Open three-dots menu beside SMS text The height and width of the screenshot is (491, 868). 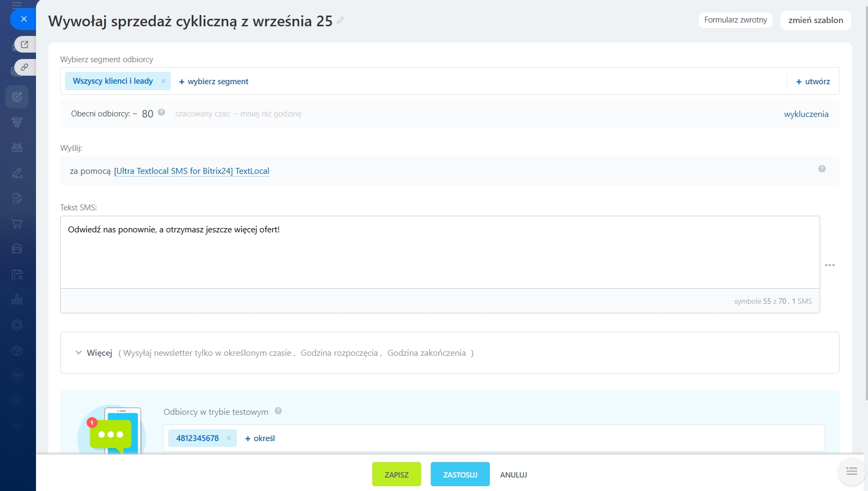(x=830, y=265)
